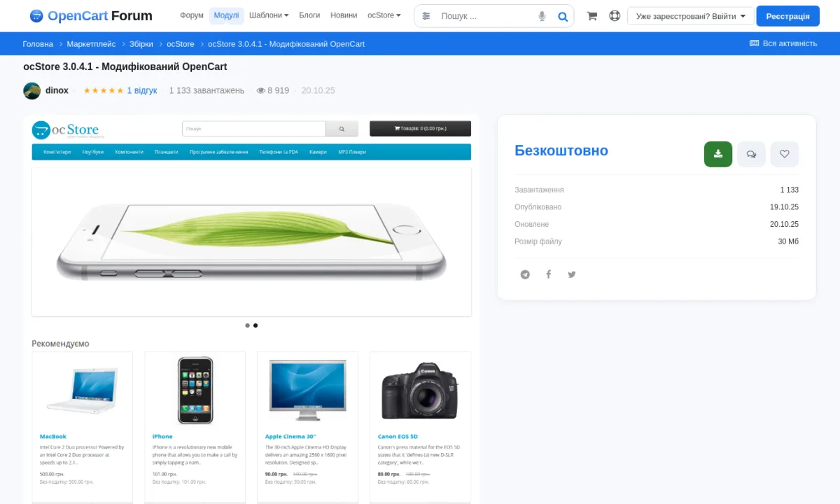Share via the Telegram icon
Image resolution: width=840 pixels, height=504 pixels.
click(525, 274)
